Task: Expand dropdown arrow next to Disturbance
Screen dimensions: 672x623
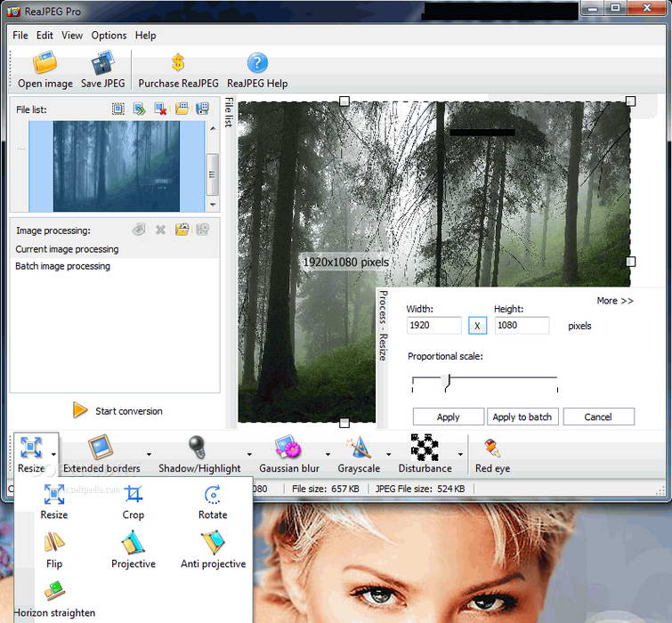Action: pos(460,454)
